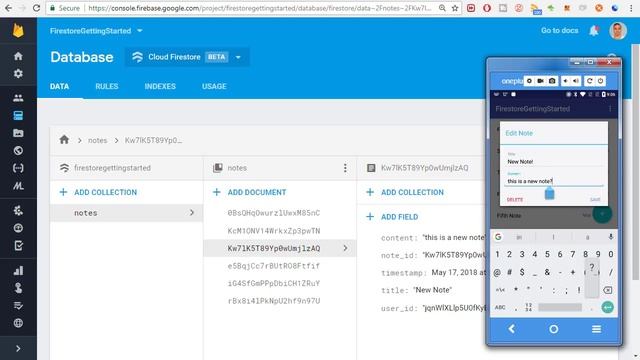Select document iG4SfGmPPpDbiCH1ZRuY
This screenshot has width=640, height=360.
[273, 283]
